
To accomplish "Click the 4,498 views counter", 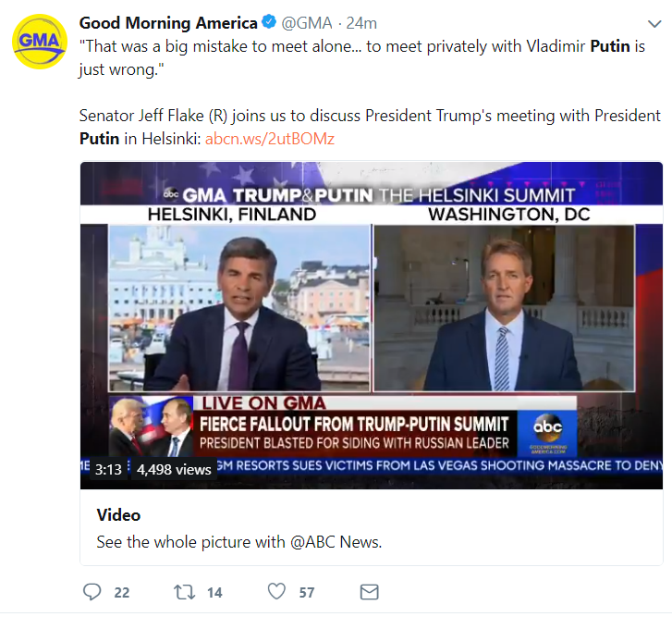I will tap(174, 469).
